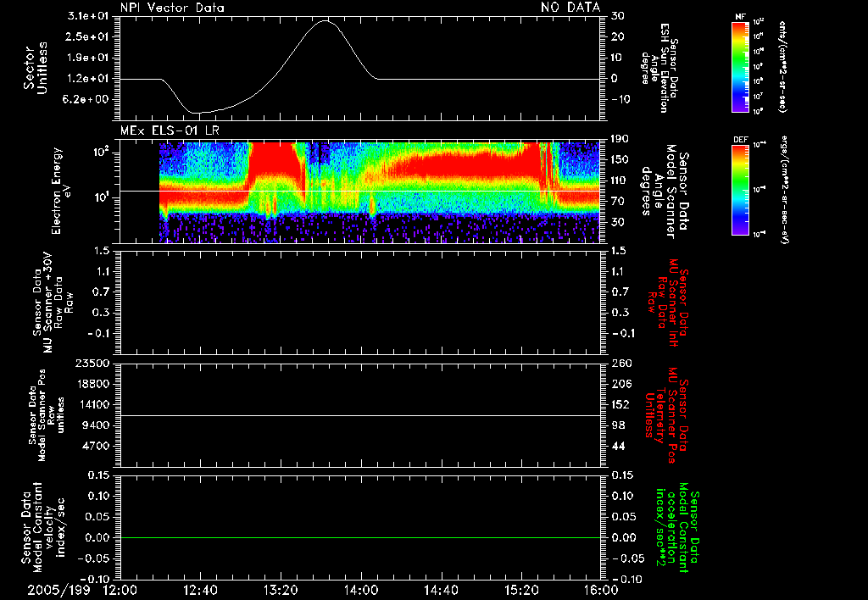This screenshot has height=600, width=868.
Task: Click the '13:20' time axis label
Action: tap(281, 590)
